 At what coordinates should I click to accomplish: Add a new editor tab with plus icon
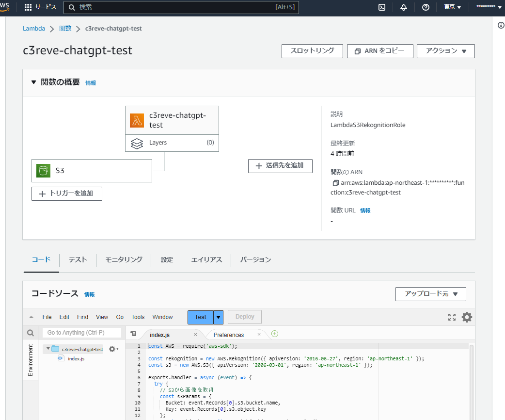(x=274, y=334)
